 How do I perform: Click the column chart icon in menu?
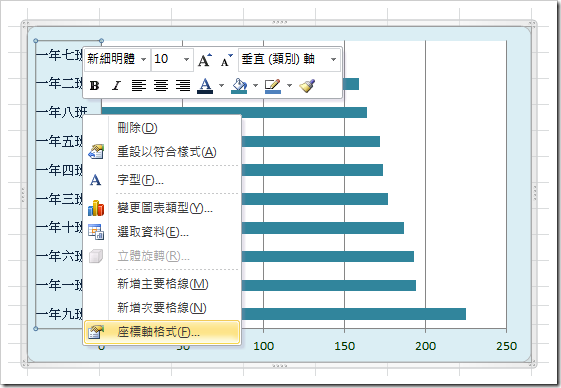[96, 208]
